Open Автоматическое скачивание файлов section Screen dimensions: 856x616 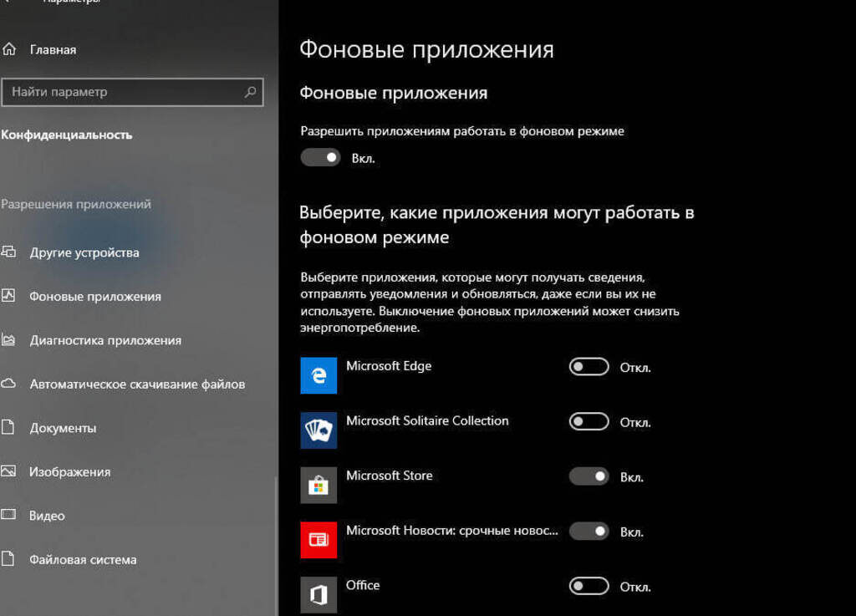tap(137, 384)
